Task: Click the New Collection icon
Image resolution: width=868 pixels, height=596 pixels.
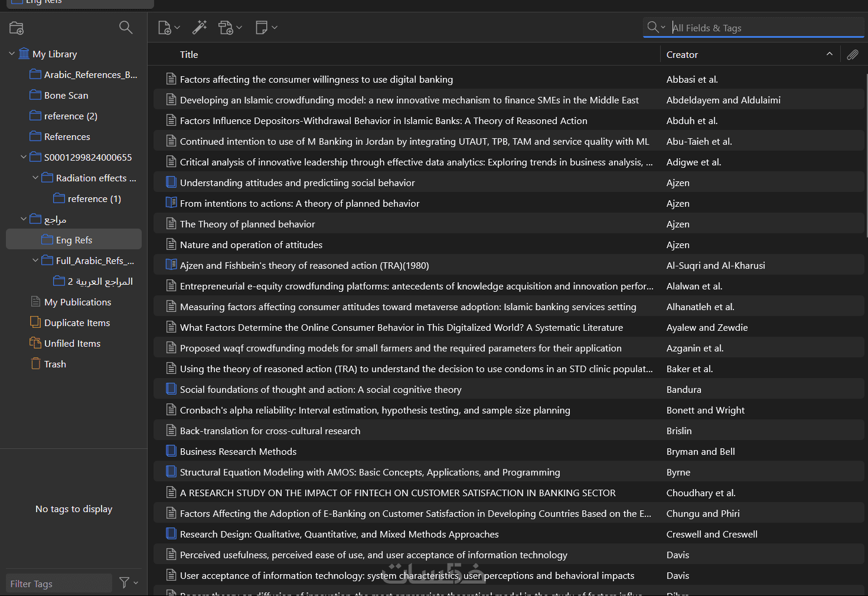Action: click(x=17, y=28)
